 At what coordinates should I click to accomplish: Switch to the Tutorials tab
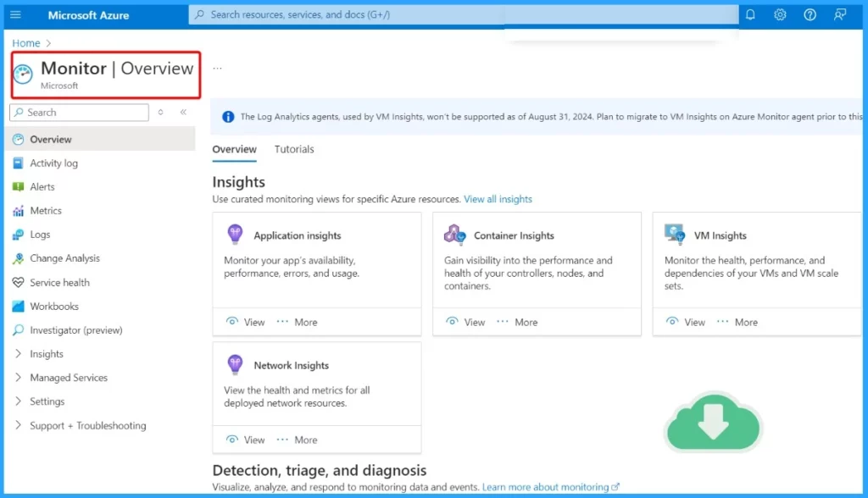[x=294, y=149]
